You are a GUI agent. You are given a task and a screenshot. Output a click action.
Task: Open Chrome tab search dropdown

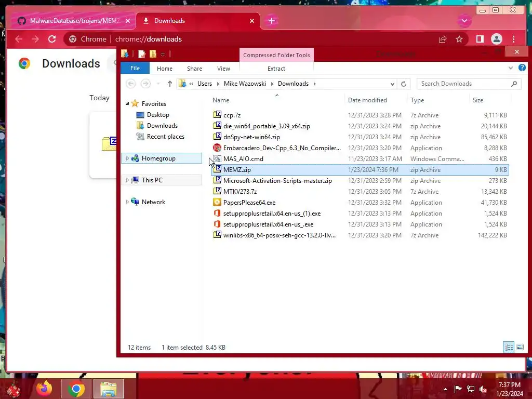464,21
